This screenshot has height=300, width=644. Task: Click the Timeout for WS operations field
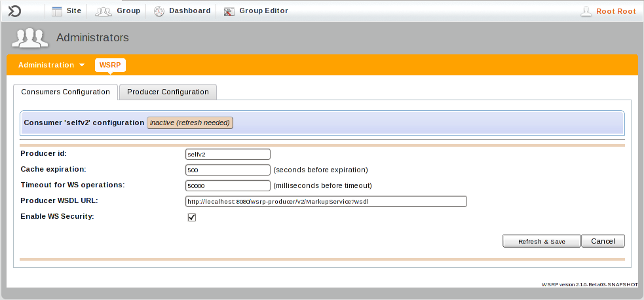pos(228,185)
